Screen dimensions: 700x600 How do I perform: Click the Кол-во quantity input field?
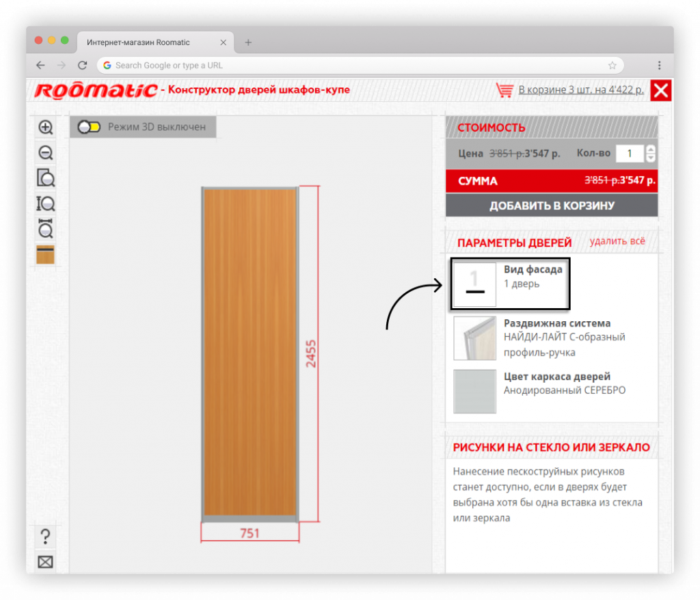click(x=630, y=154)
